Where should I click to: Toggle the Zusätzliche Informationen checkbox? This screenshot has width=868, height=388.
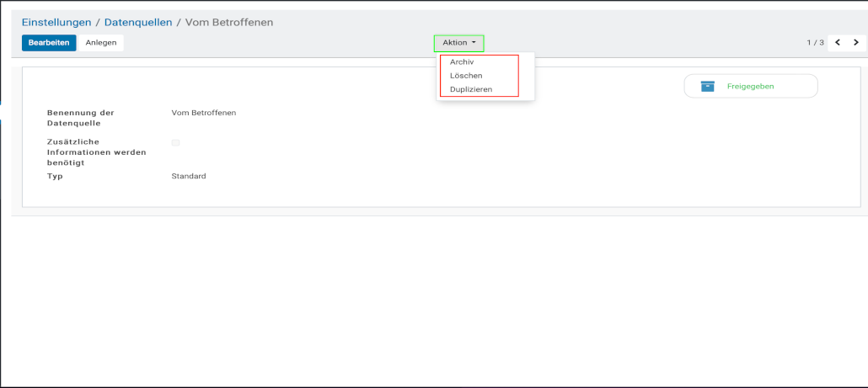pos(175,143)
